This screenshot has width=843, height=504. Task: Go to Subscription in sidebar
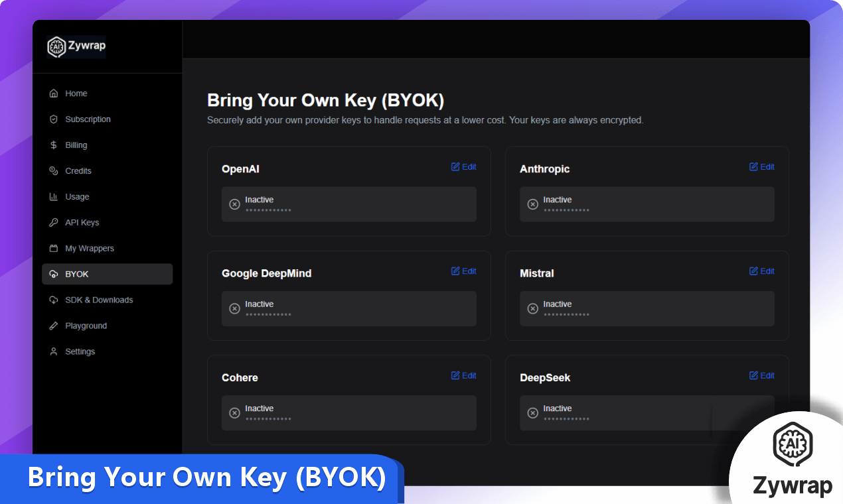tap(107, 119)
